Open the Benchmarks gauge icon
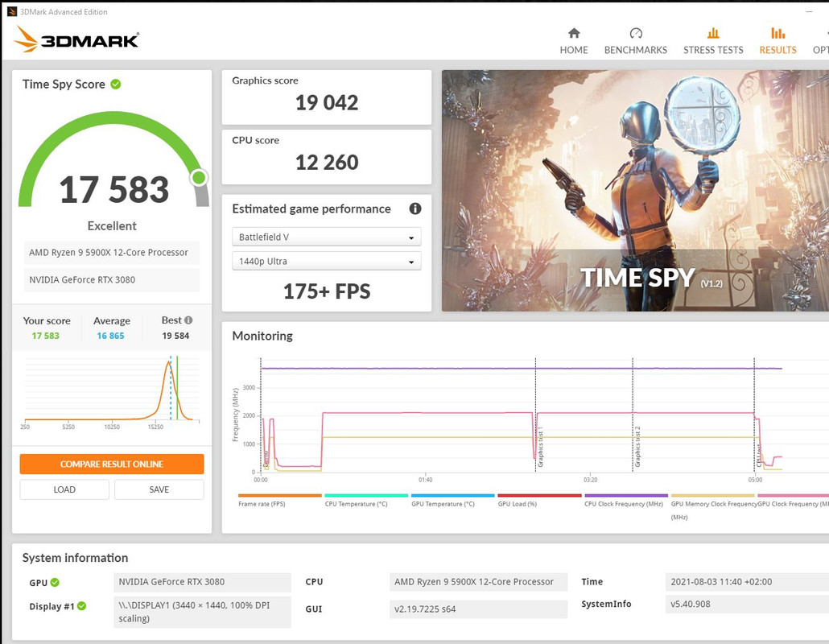 click(636, 33)
